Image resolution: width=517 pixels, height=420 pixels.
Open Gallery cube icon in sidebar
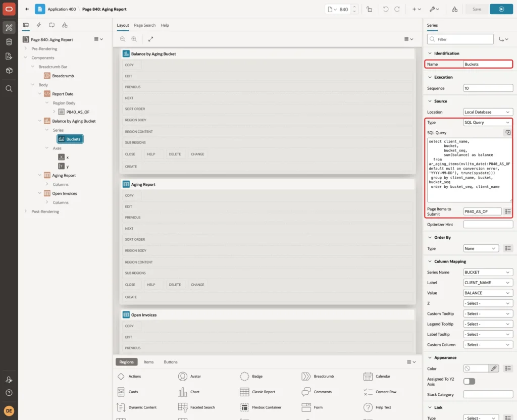[9, 71]
